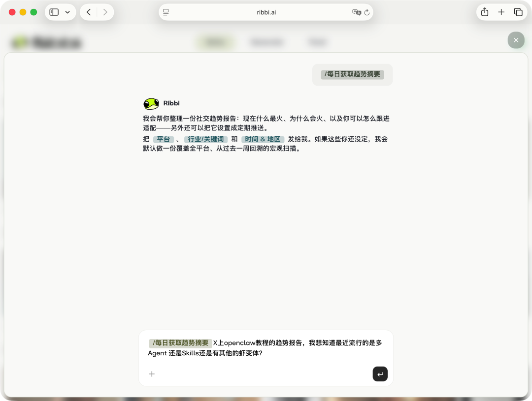532x401 pixels.
Task: Click the plus attachment icon in the chat input
Action: tap(152, 374)
